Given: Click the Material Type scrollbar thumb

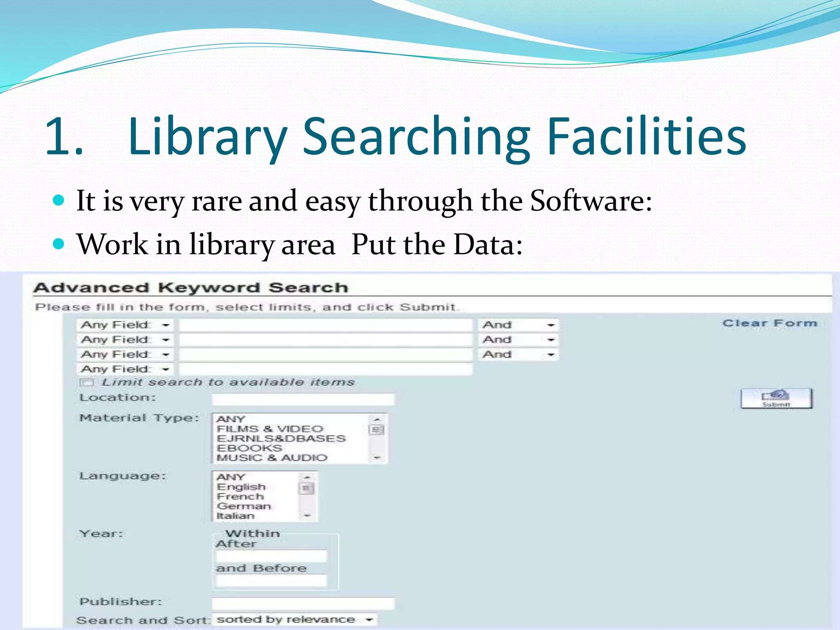Looking at the screenshot, I should (377, 429).
